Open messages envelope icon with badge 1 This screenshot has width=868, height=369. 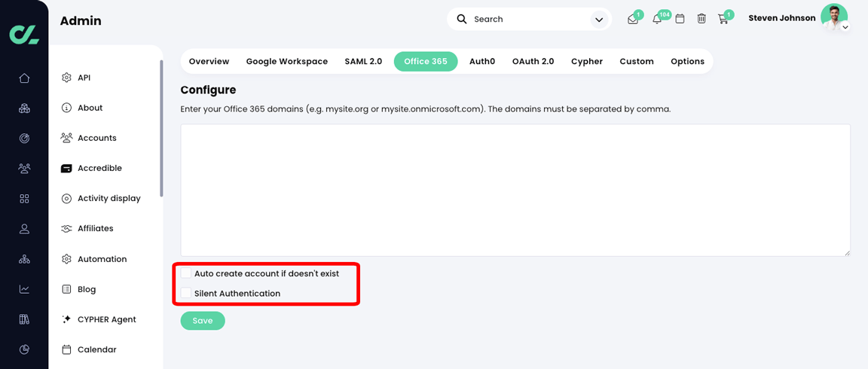(x=633, y=19)
